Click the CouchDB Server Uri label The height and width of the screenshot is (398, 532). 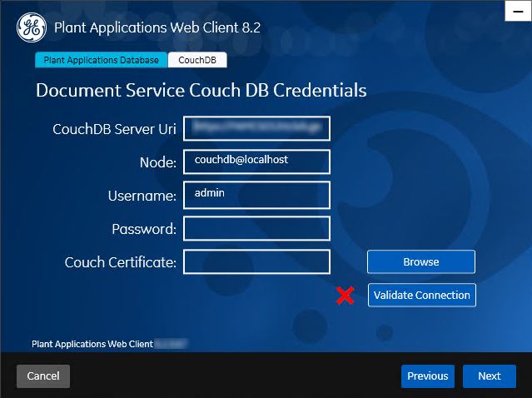click(114, 129)
